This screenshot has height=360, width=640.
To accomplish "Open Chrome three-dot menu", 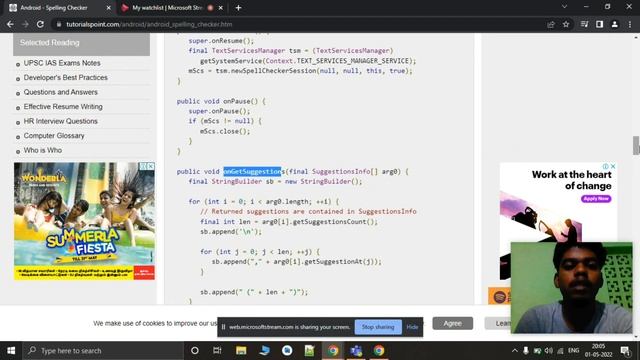I will pos(630,24).
